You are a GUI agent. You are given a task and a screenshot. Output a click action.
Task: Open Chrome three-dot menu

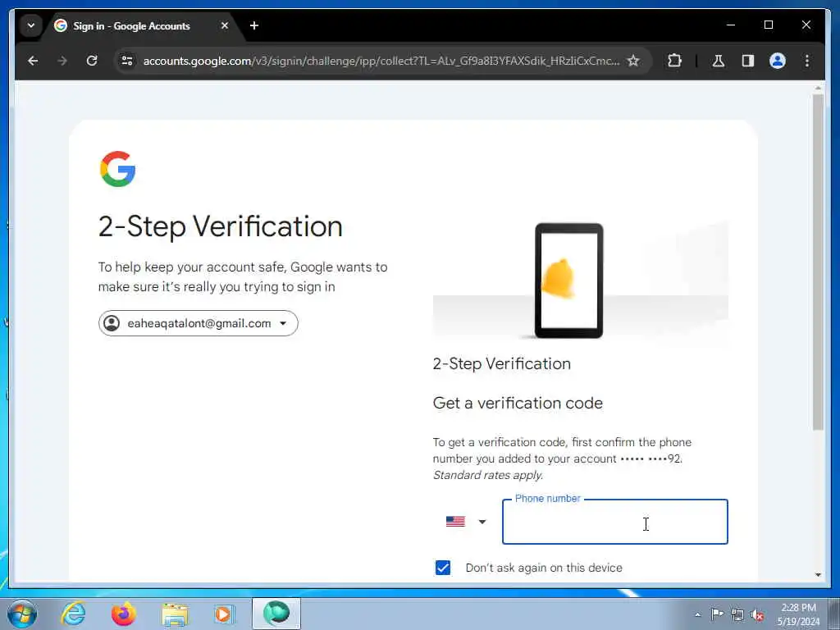point(807,61)
